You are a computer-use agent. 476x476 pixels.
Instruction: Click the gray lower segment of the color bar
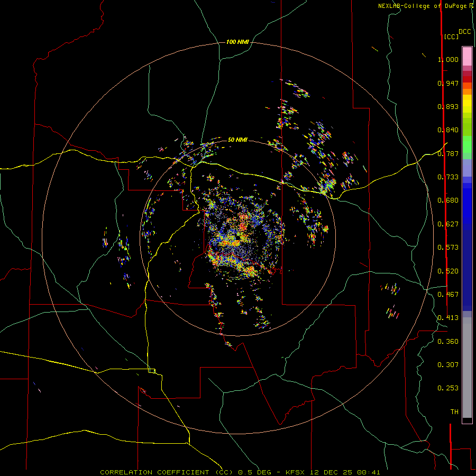tap(467, 368)
